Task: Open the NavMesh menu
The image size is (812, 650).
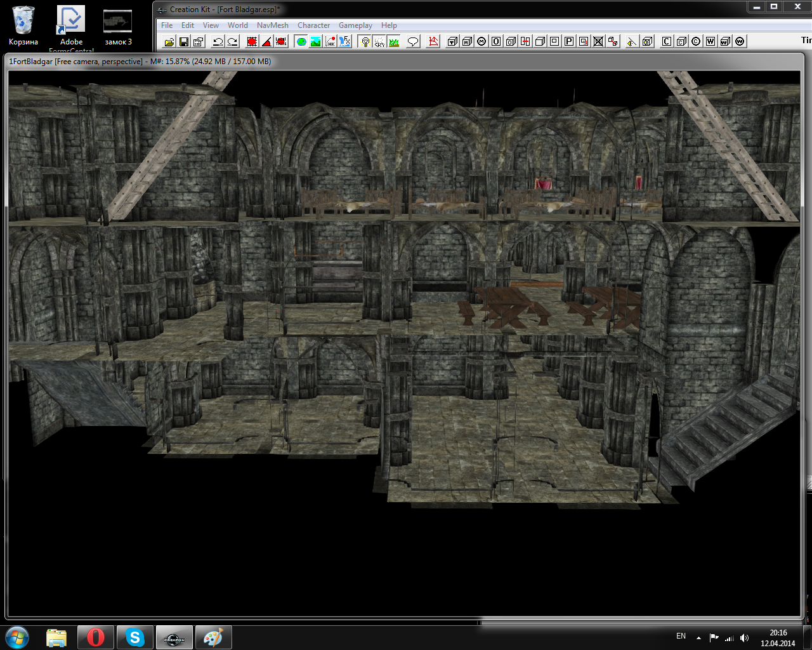Action: 273,25
